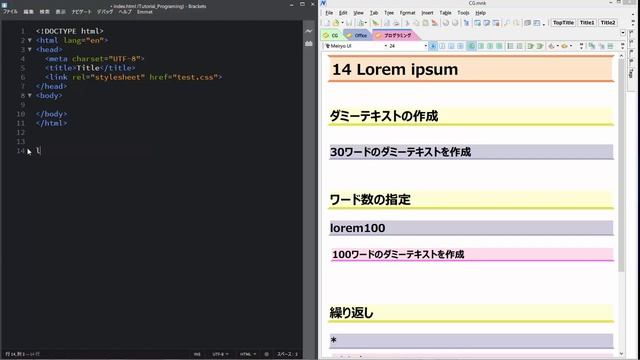Toggle the highlighted blue format button
The image size is (640, 360).
coord(433,46)
